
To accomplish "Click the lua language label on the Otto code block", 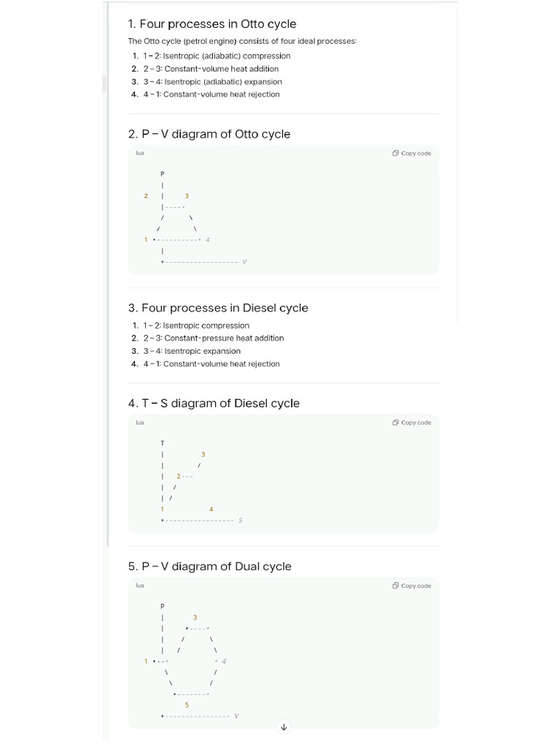I will (x=139, y=153).
